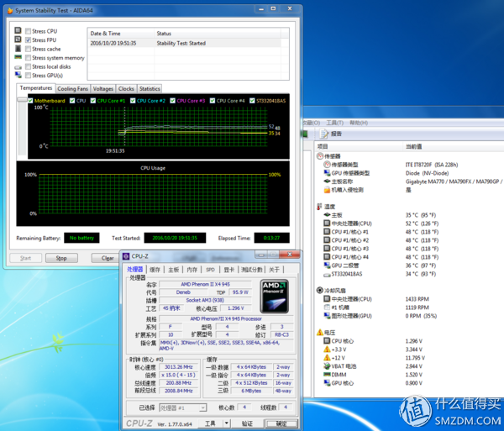Viewport: 504px width, 431px height.
Task: Uncheck the Stress FPU checkbox
Action: pos(29,40)
